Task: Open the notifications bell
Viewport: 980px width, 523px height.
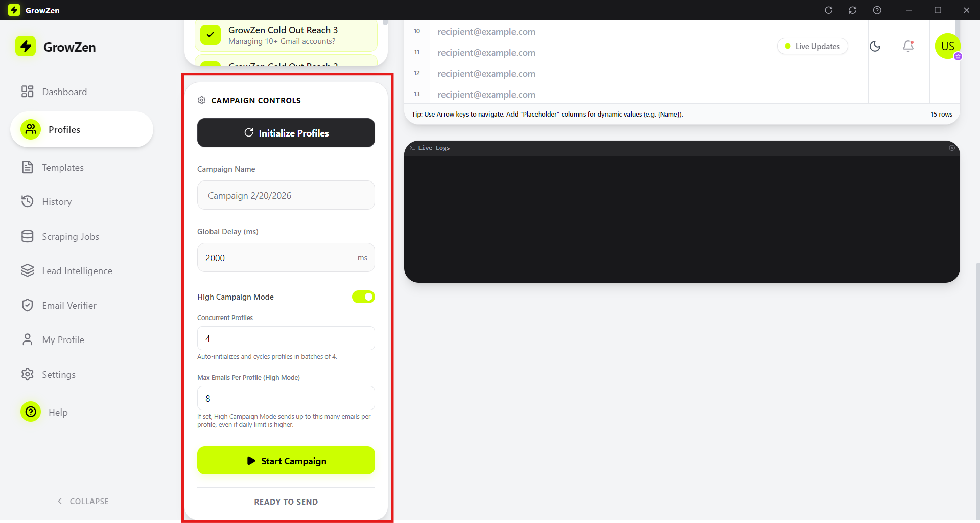Action: 908,47
